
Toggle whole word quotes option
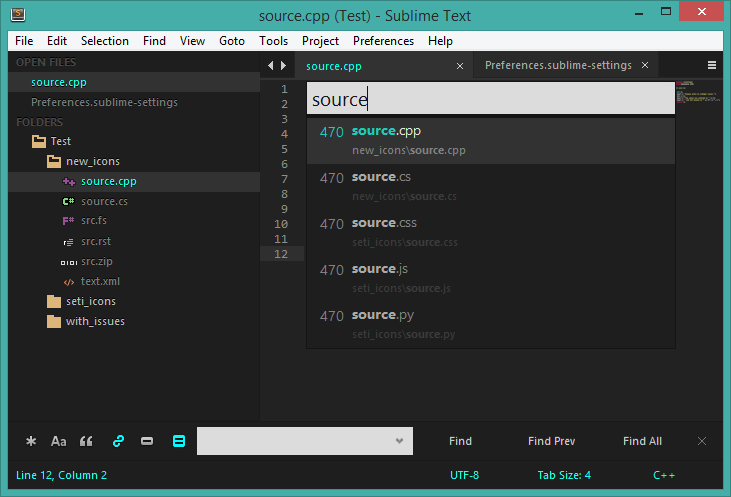coord(86,441)
